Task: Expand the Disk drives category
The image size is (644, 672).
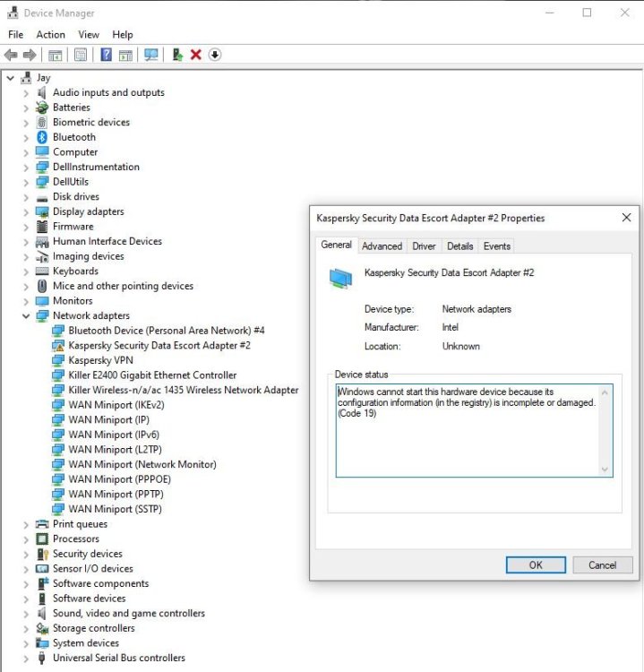Action: click(x=26, y=197)
